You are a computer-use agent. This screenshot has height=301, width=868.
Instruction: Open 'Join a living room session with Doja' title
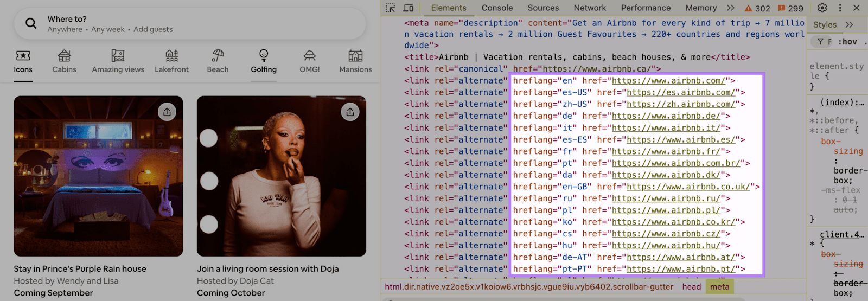[x=268, y=269]
